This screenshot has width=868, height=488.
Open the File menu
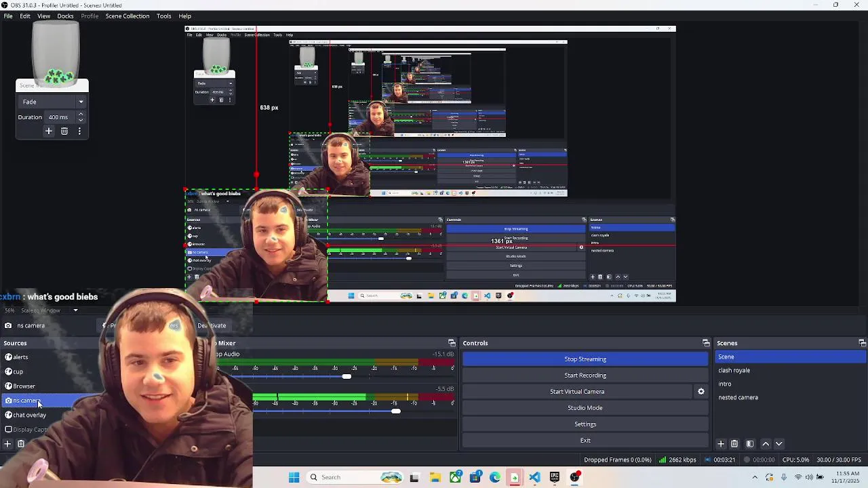[8, 16]
